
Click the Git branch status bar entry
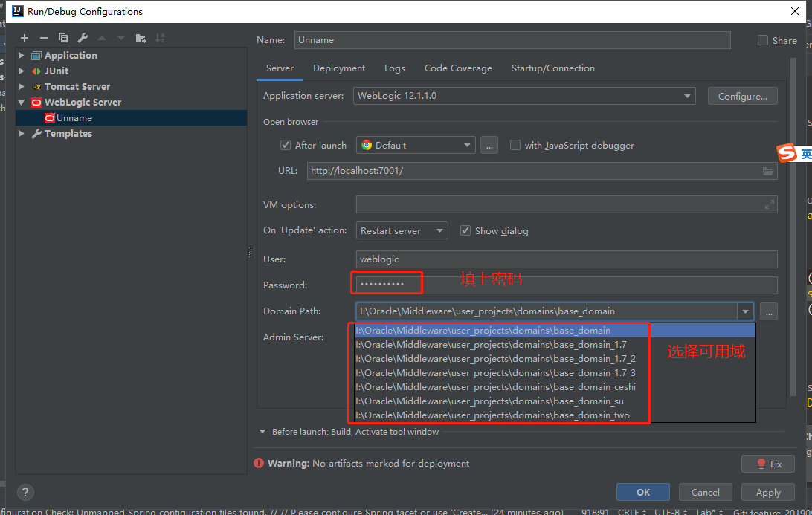click(773, 511)
